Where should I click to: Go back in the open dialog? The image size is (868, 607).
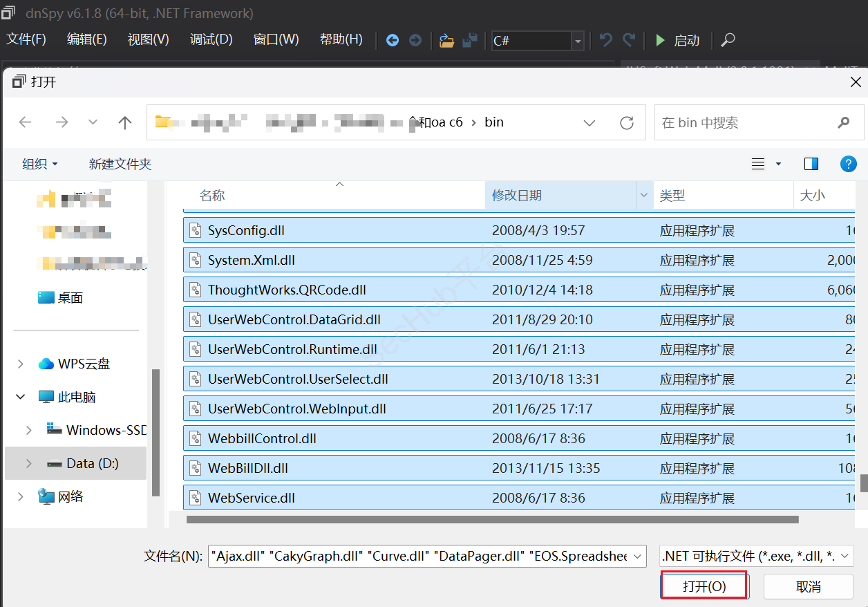[26, 122]
